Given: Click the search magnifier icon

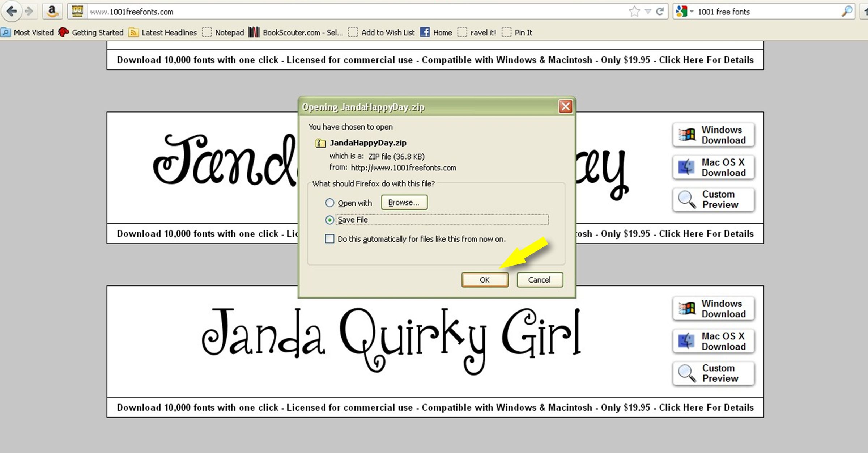Looking at the screenshot, I should point(847,12).
